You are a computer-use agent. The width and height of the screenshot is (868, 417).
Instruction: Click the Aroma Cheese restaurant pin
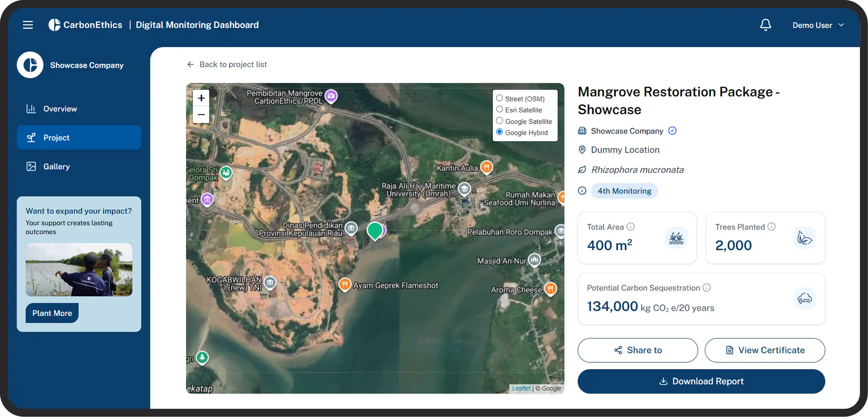[x=550, y=289]
